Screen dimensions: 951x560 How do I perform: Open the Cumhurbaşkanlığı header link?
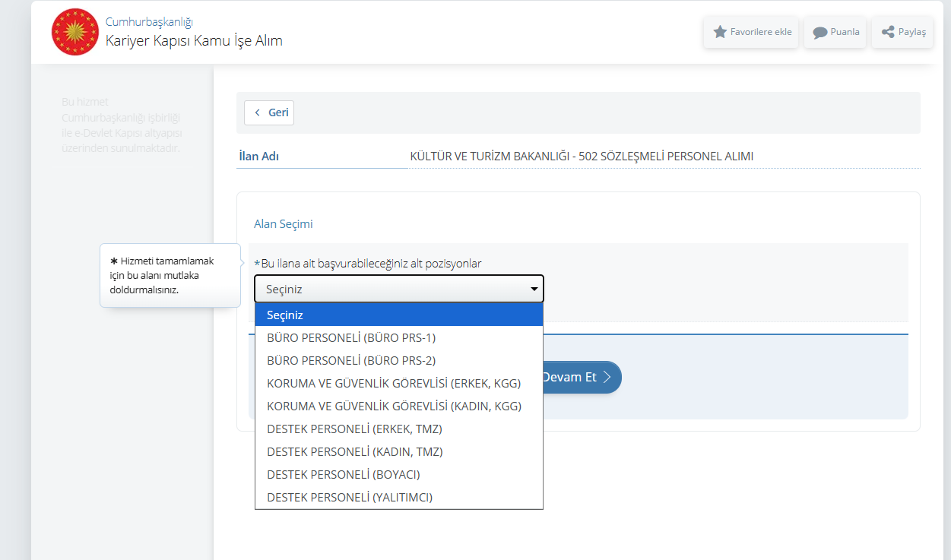pyautogui.click(x=149, y=21)
